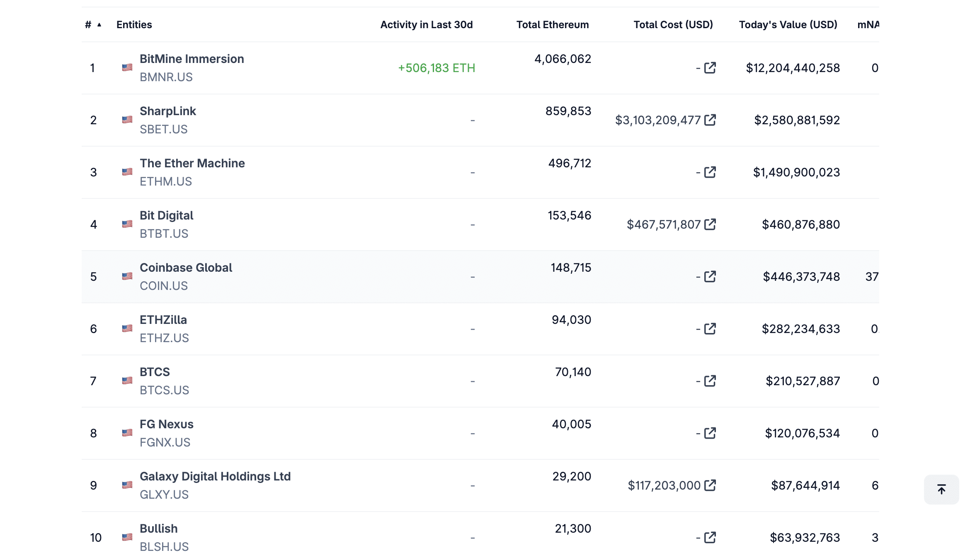
Task: Open the BitMine Immersion entity link
Action: [192, 59]
